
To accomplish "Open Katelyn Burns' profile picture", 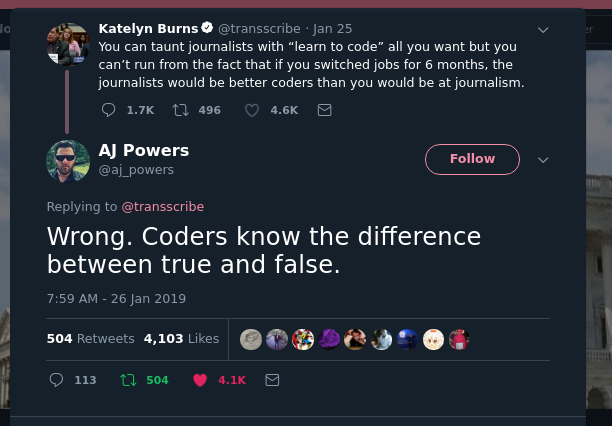I will [x=68, y=44].
